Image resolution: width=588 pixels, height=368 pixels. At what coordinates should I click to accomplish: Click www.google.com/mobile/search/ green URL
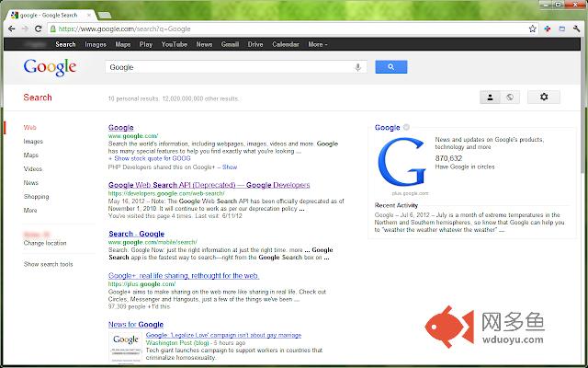tap(153, 242)
